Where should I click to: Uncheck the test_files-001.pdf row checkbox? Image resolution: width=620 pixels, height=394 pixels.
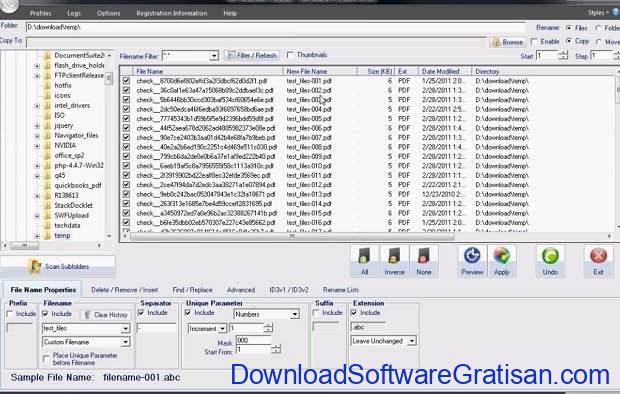point(126,81)
